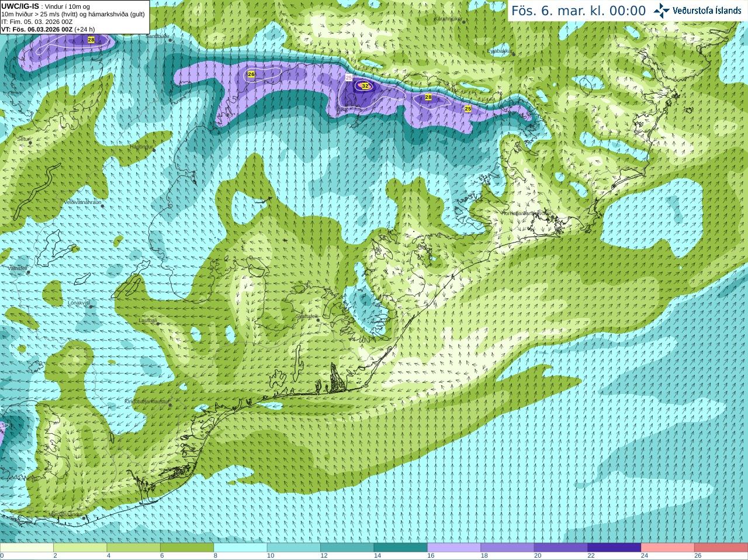Viewport: 748px width, 560px height.
Task: Click the purple 18–20 m/s scale swatch
Action: pyautogui.click(x=508, y=548)
